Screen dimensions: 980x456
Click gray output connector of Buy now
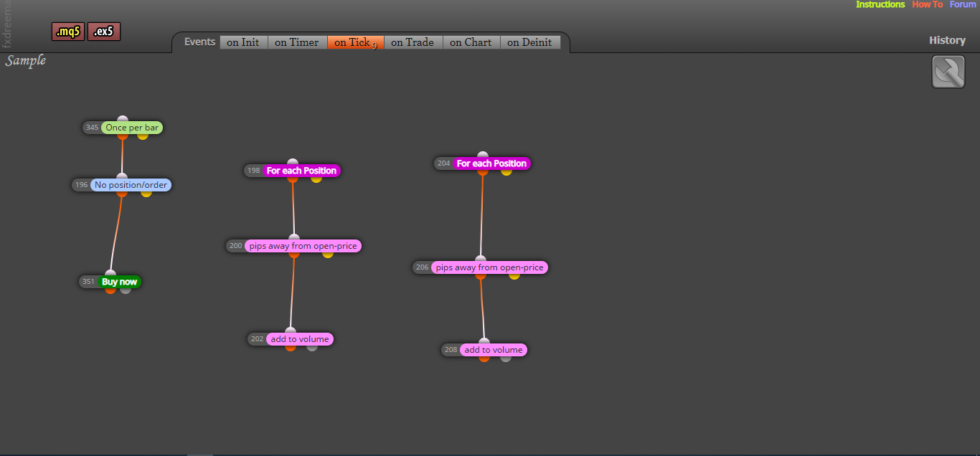[x=126, y=289]
